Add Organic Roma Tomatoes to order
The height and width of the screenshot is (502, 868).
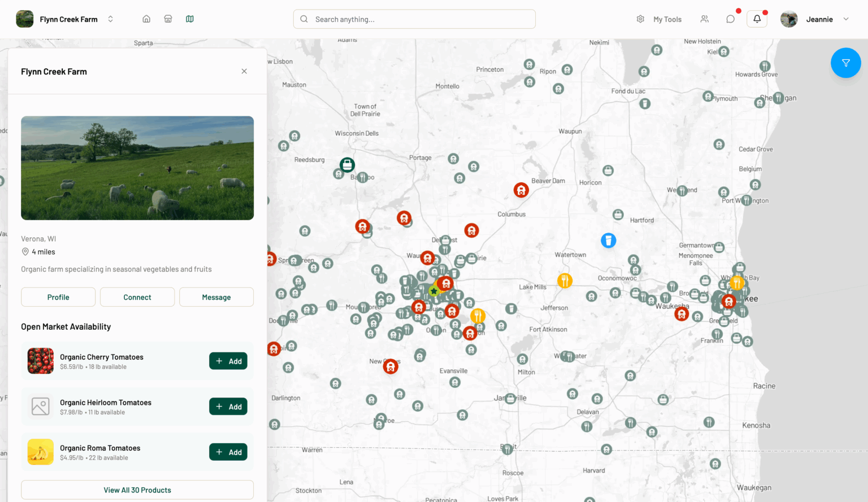[228, 452]
